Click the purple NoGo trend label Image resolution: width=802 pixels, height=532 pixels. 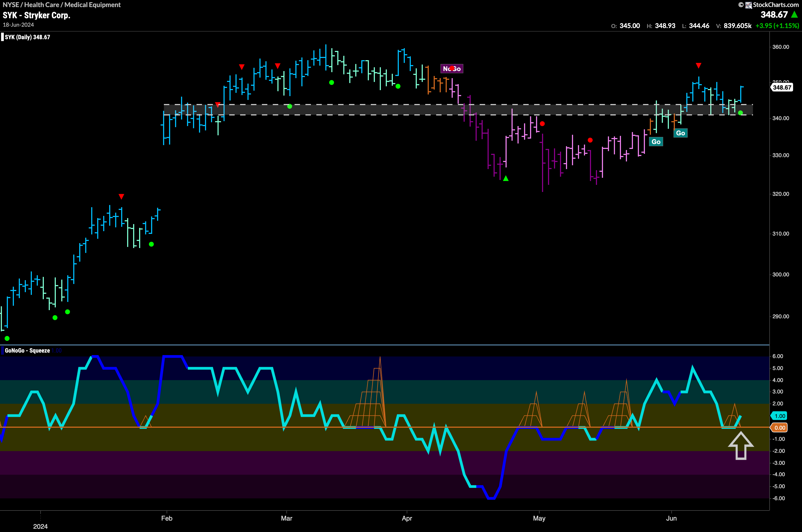pos(452,69)
